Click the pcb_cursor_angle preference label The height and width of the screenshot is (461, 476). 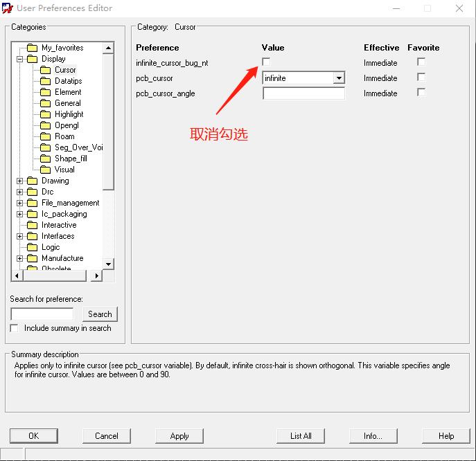pyautogui.click(x=165, y=93)
